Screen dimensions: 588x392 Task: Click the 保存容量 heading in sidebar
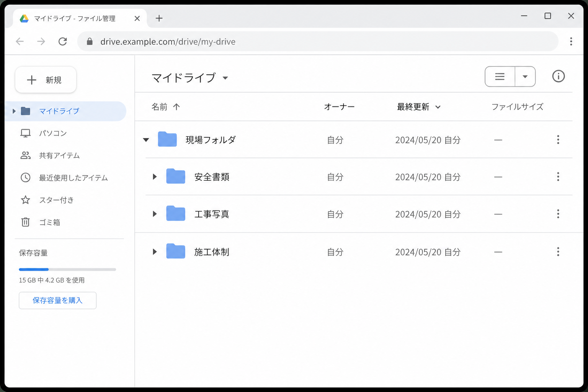point(33,253)
